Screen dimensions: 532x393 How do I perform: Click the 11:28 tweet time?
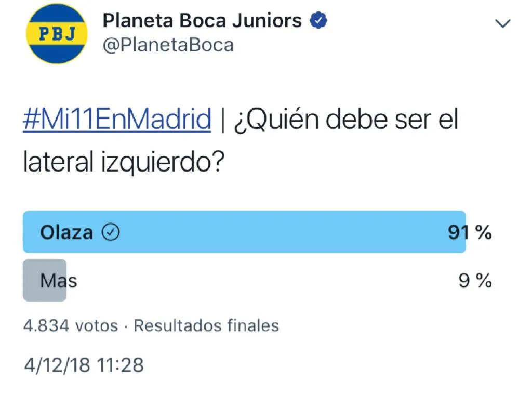pyautogui.click(x=122, y=364)
